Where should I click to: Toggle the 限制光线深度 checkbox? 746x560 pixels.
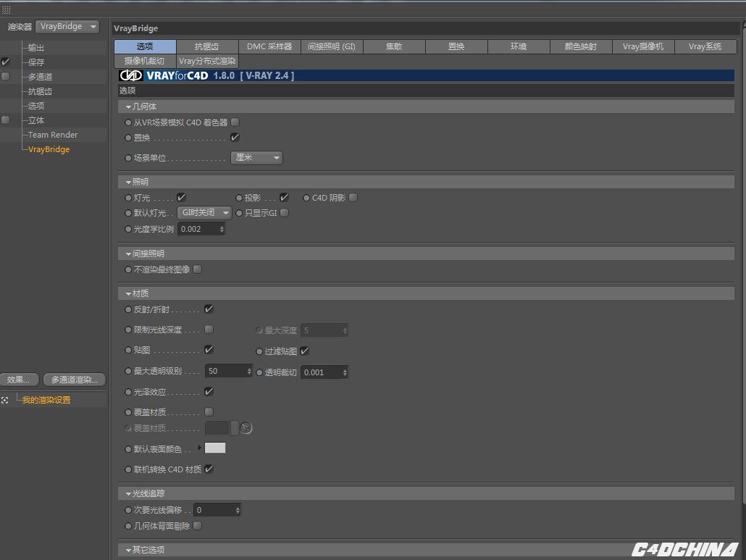tap(209, 329)
